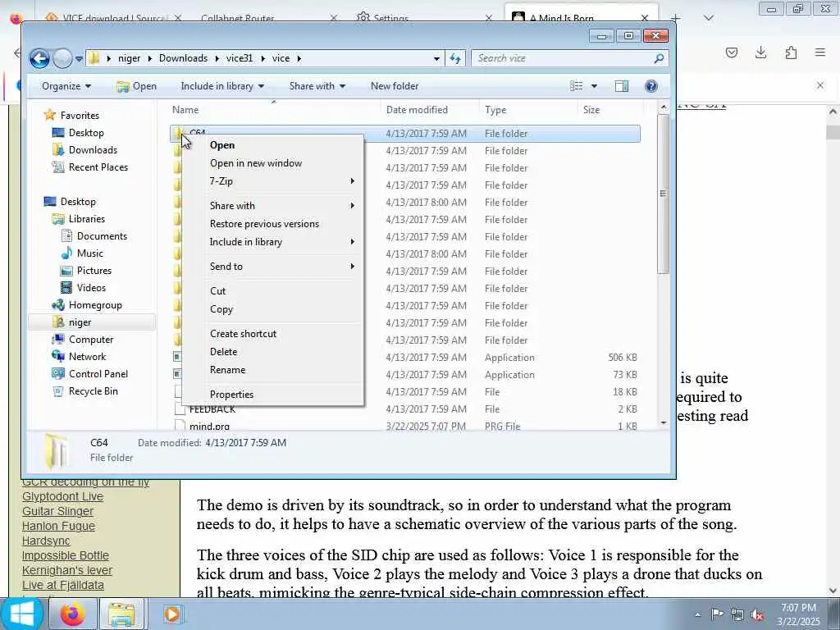Select the mind.prg file row
Screen dimensions: 840x630
click(x=405, y=427)
